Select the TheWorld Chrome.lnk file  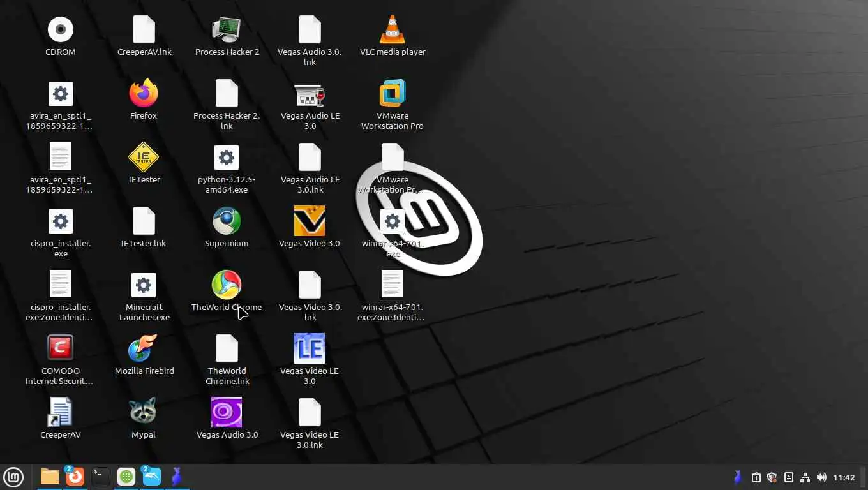pyautogui.click(x=227, y=348)
